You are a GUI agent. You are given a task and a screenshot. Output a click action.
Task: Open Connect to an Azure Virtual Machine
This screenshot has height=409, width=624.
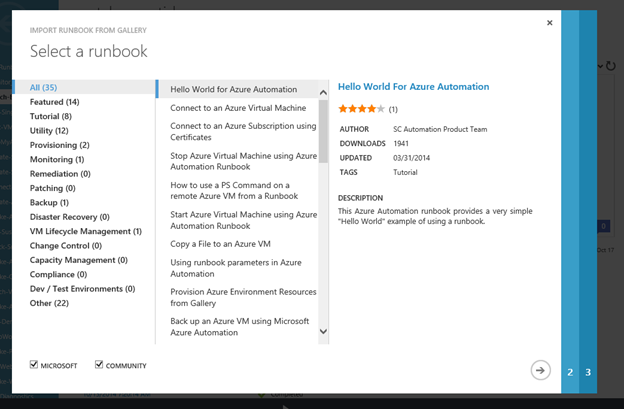click(237, 107)
